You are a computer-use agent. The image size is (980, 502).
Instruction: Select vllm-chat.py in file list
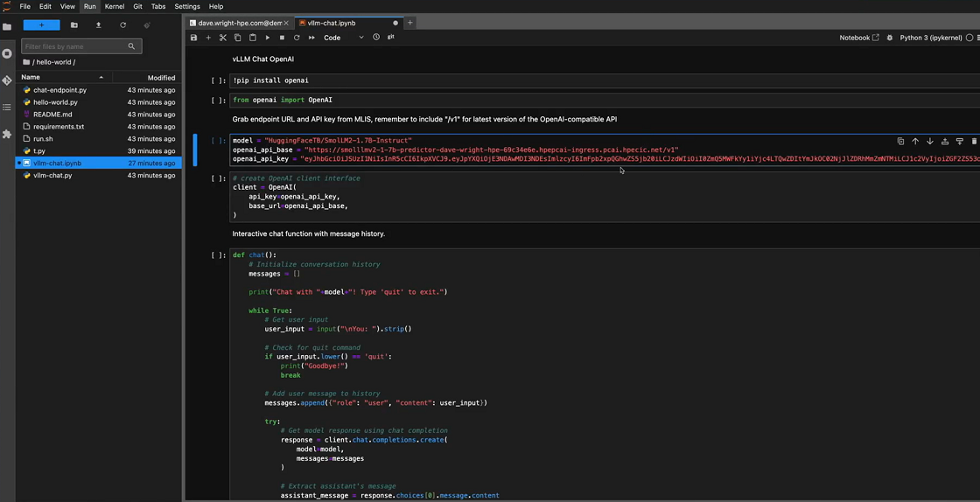point(100,176)
